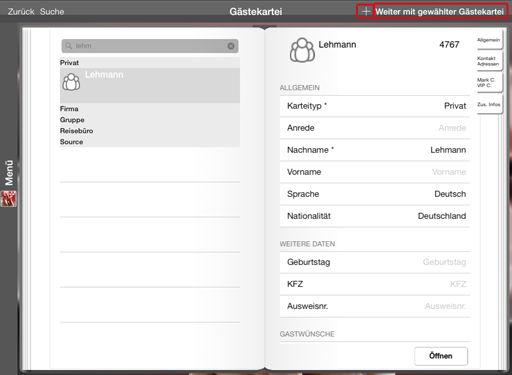Clear the search field with the x icon
This screenshot has height=375, width=512.
[x=231, y=46]
